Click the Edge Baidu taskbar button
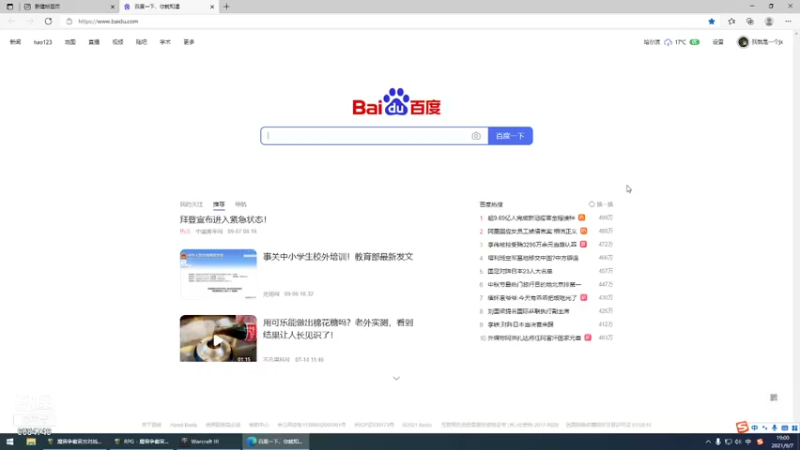This screenshot has width=800, height=450. pyautogui.click(x=276, y=442)
